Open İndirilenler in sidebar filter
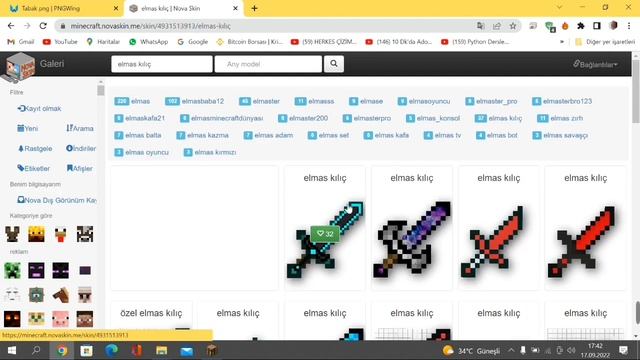Viewport: 640px width, 360px height. (x=81, y=149)
